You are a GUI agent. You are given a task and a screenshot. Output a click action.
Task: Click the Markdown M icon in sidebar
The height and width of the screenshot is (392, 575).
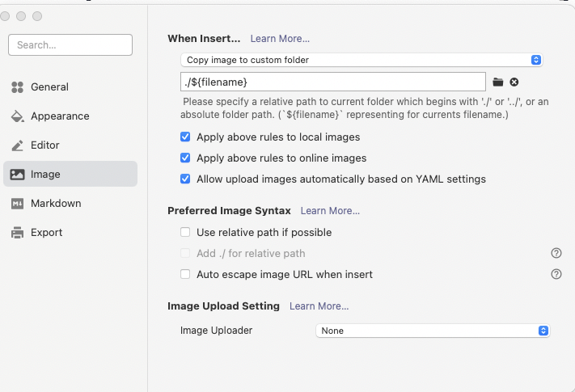pyautogui.click(x=17, y=204)
